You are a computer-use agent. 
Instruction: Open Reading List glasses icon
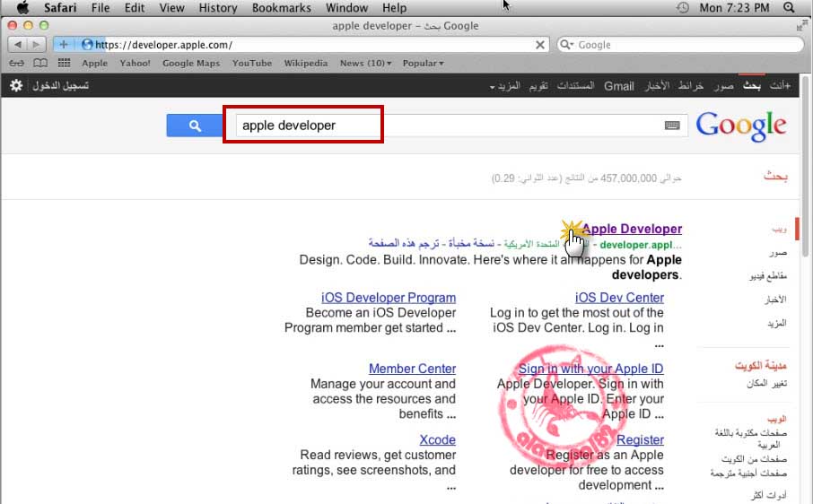(16, 63)
